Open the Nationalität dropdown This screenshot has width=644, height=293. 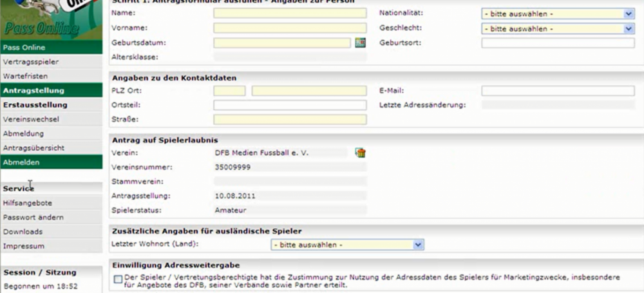pyautogui.click(x=558, y=14)
